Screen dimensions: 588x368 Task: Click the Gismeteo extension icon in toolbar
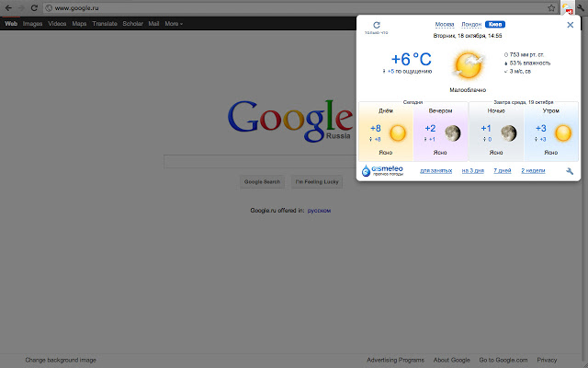tap(568, 8)
